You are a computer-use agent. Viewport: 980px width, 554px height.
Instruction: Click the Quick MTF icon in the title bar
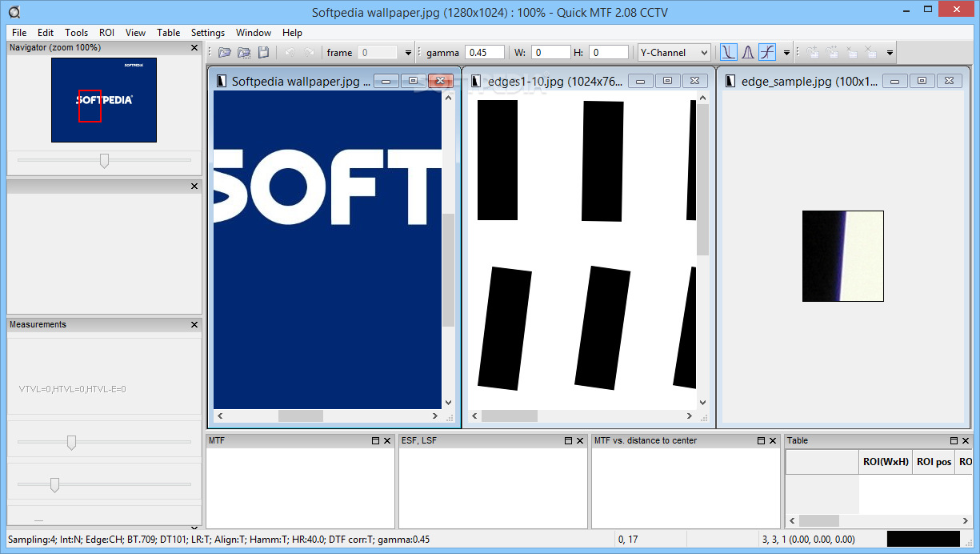tap(14, 12)
